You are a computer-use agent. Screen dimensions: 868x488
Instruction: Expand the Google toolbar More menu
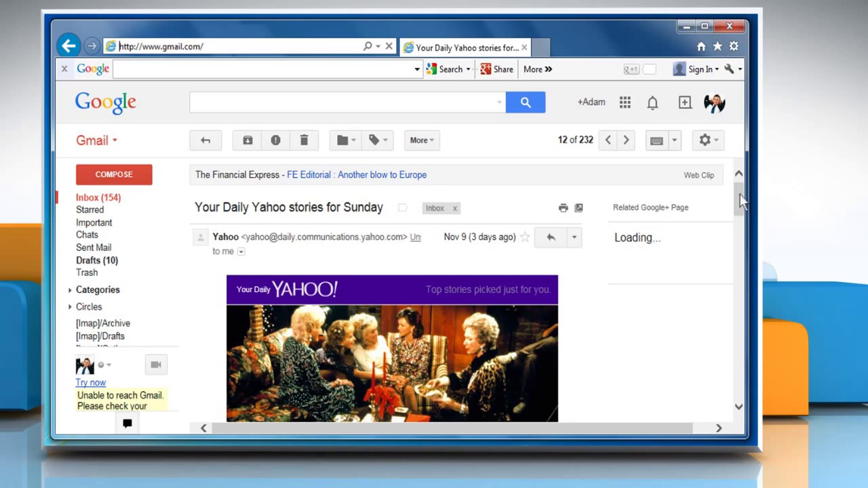[538, 69]
